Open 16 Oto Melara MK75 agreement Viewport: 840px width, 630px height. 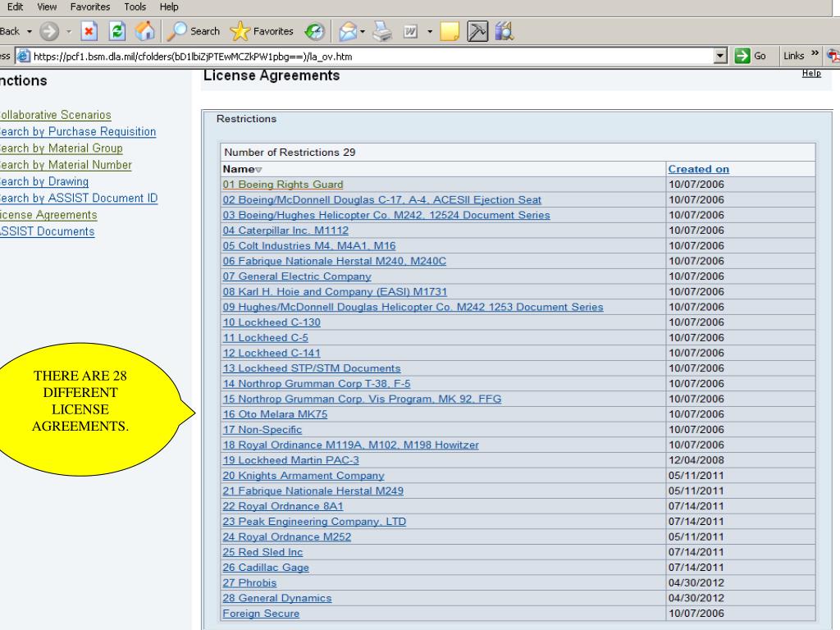point(275,414)
